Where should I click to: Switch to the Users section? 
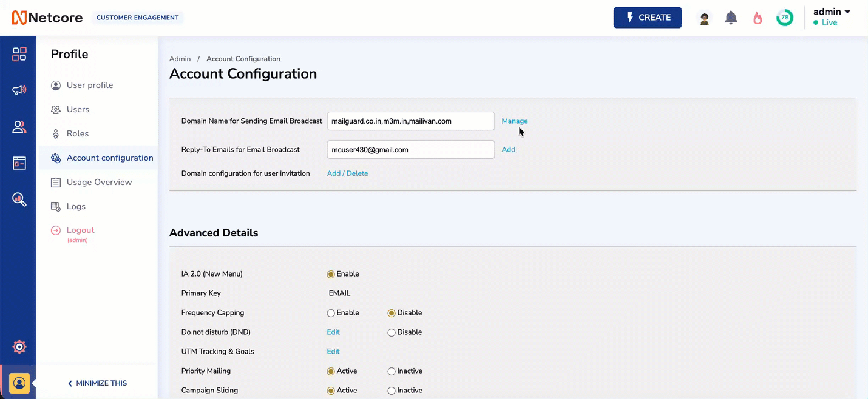[77, 109]
